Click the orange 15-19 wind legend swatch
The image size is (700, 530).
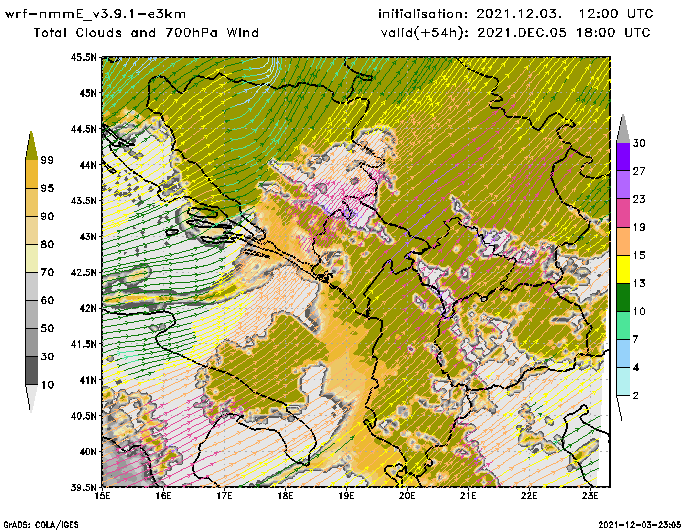[x=623, y=241]
